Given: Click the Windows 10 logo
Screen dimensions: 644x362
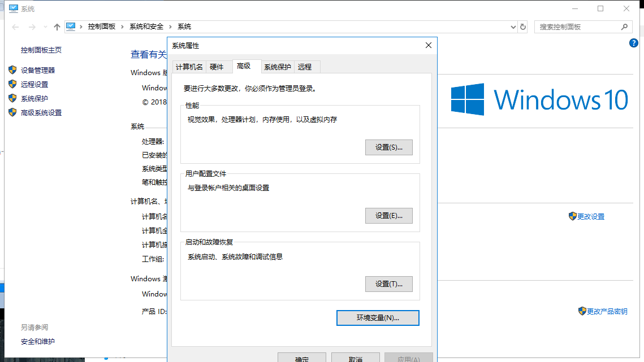Looking at the screenshot, I should coord(539,99).
